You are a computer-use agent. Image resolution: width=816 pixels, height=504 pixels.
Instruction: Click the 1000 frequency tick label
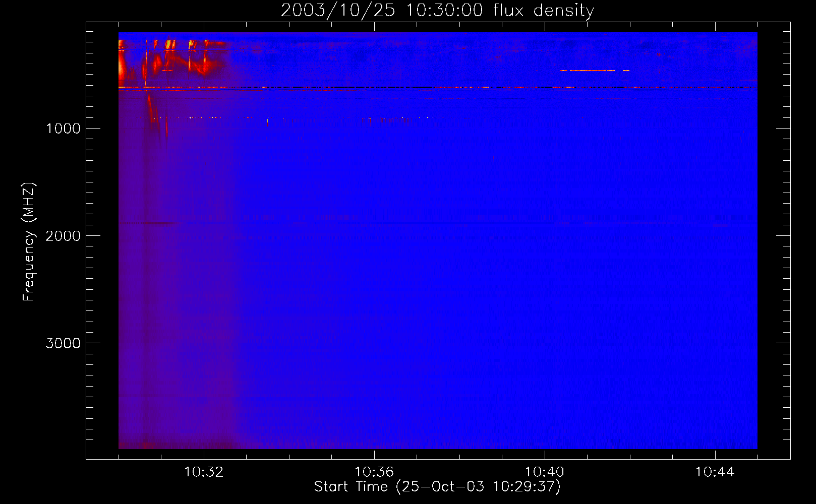tap(63, 129)
